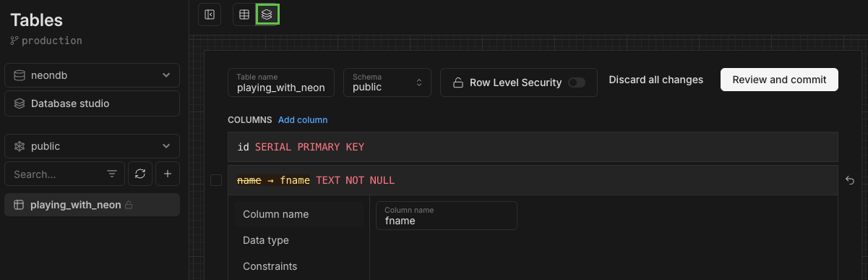
Task: Add a new column
Action: coord(303,119)
